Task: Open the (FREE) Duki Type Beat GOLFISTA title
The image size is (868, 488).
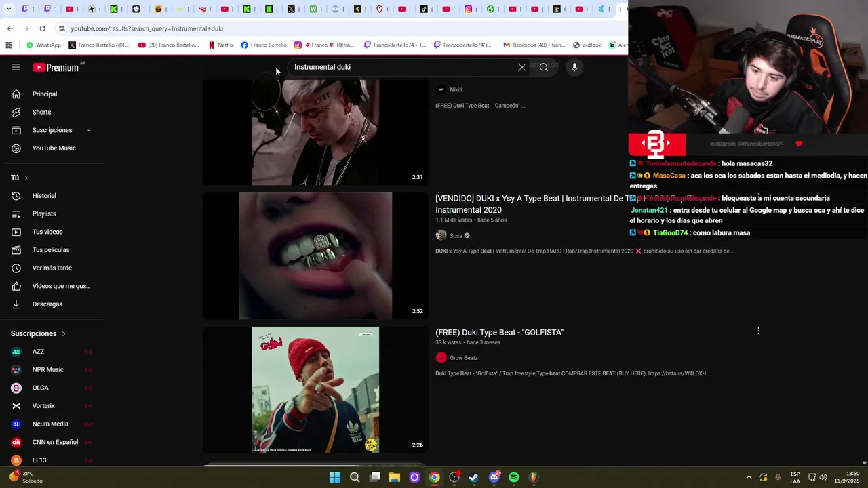Action: (499, 333)
